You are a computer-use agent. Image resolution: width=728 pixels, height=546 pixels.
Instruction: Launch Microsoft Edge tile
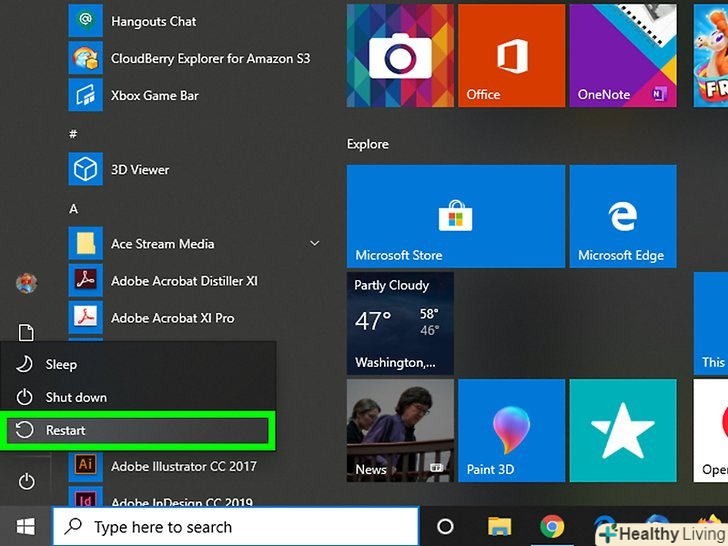point(621,217)
